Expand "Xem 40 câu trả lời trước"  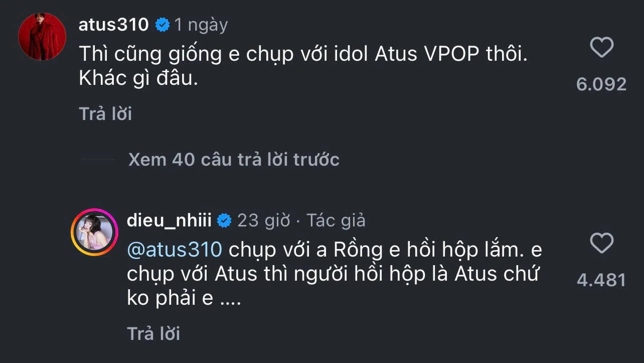pos(234,160)
